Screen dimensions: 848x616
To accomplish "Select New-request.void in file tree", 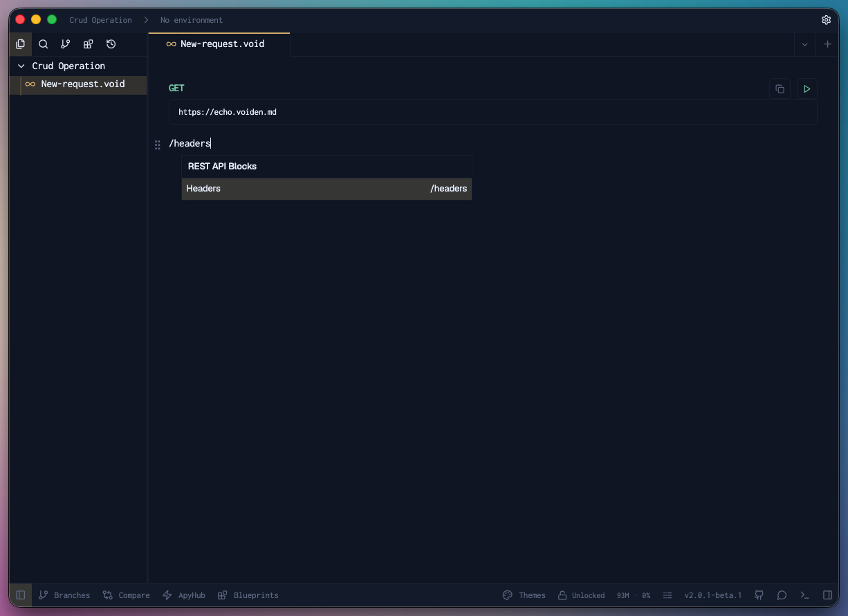I will pyautogui.click(x=78, y=84).
